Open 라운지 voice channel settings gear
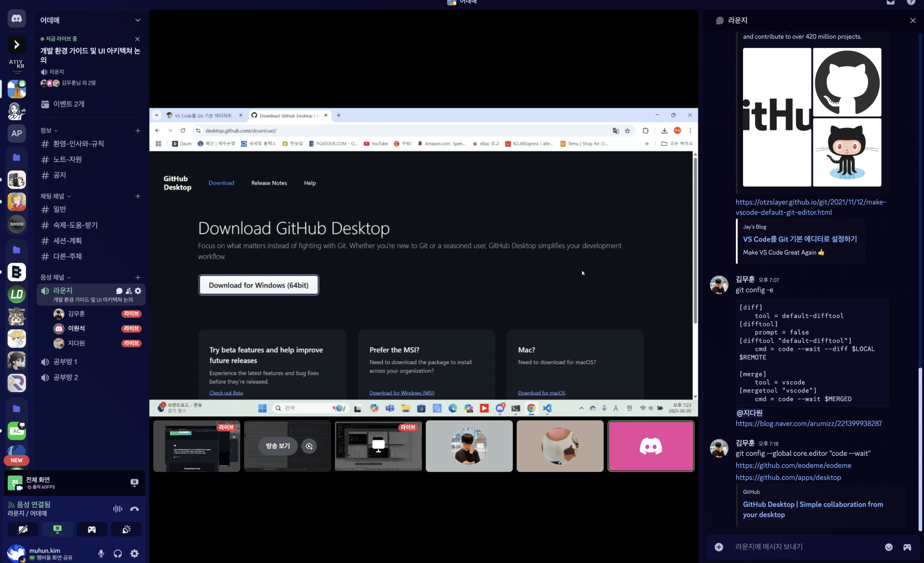This screenshot has height=563, width=924. (138, 291)
